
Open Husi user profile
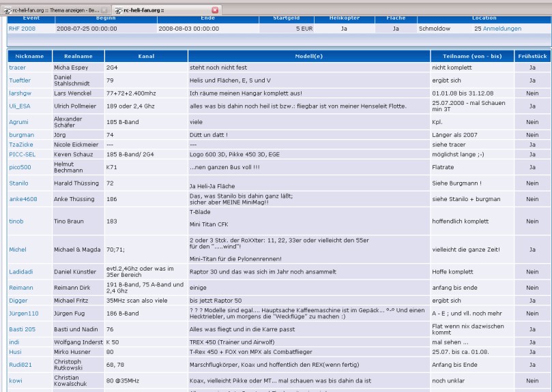pos(15,352)
